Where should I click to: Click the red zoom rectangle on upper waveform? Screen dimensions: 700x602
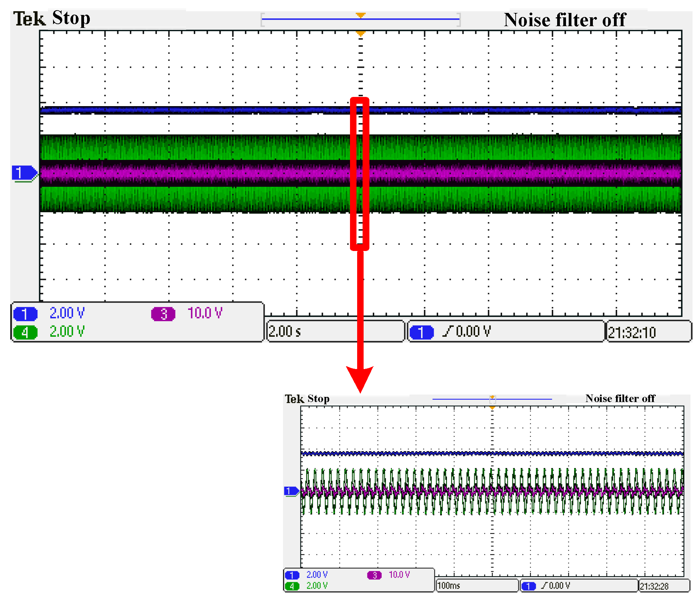[352, 173]
